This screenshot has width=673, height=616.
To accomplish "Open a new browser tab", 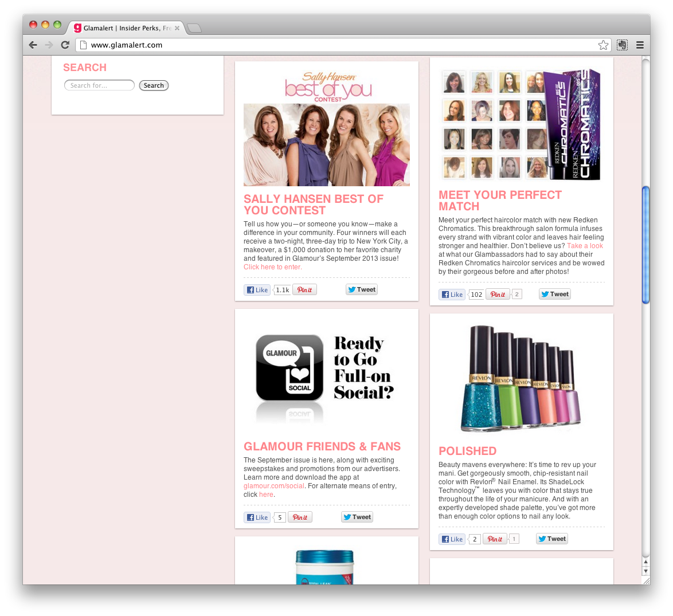I will pyautogui.click(x=194, y=28).
